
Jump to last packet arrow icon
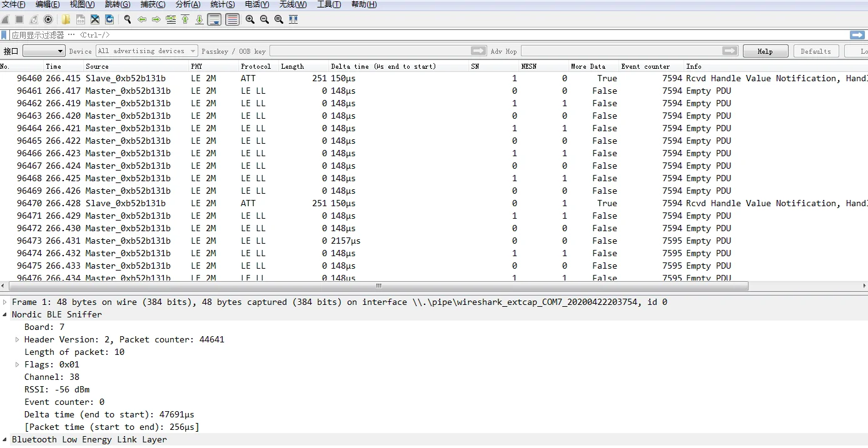[199, 19]
